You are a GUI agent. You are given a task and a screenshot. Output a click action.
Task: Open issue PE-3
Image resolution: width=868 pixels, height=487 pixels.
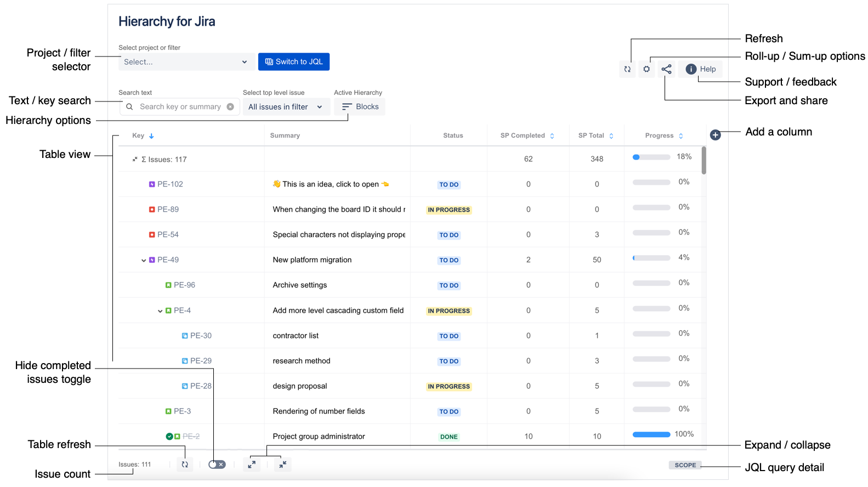(x=182, y=411)
